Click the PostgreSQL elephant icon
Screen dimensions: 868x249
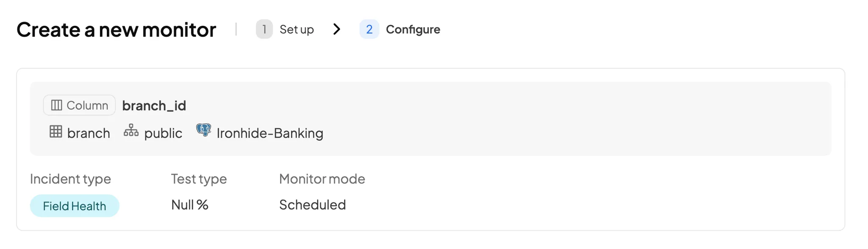[x=203, y=130]
